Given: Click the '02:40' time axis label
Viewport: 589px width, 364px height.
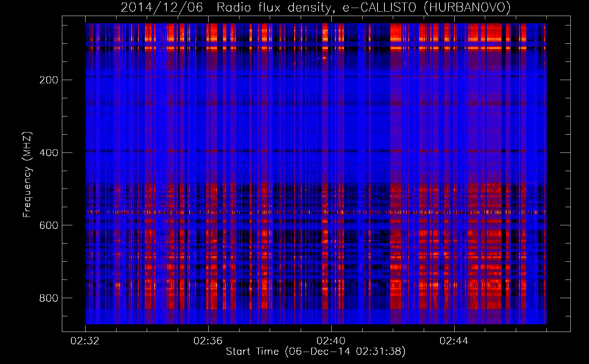Looking at the screenshot, I should (331, 341).
